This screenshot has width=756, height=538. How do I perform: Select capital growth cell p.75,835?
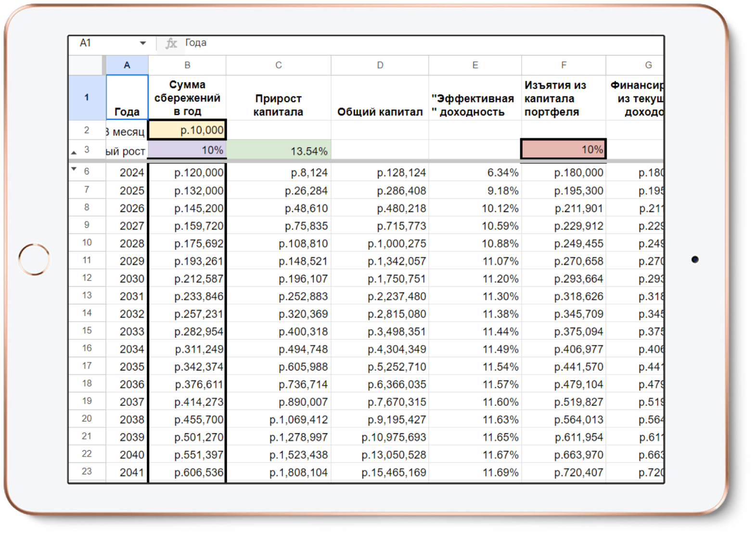pos(279,226)
